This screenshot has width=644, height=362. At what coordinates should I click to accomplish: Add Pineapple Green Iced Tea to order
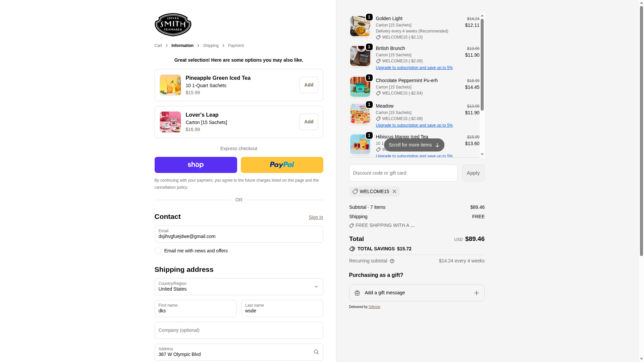coord(309,85)
